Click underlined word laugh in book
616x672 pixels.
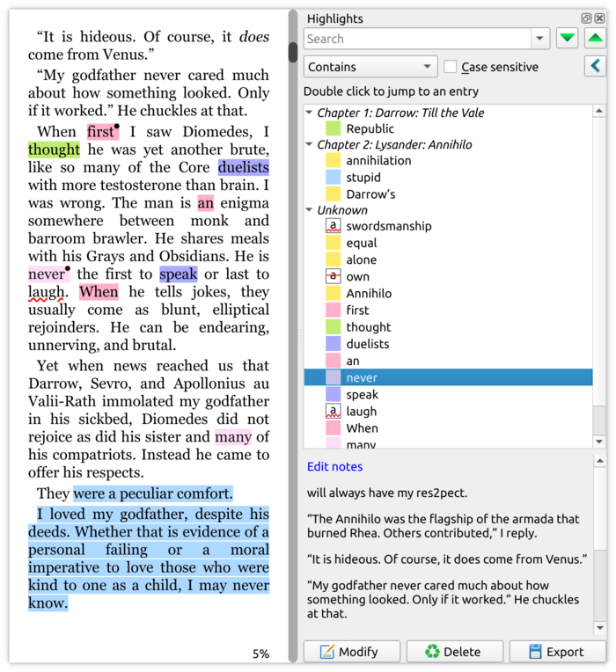[x=46, y=292]
